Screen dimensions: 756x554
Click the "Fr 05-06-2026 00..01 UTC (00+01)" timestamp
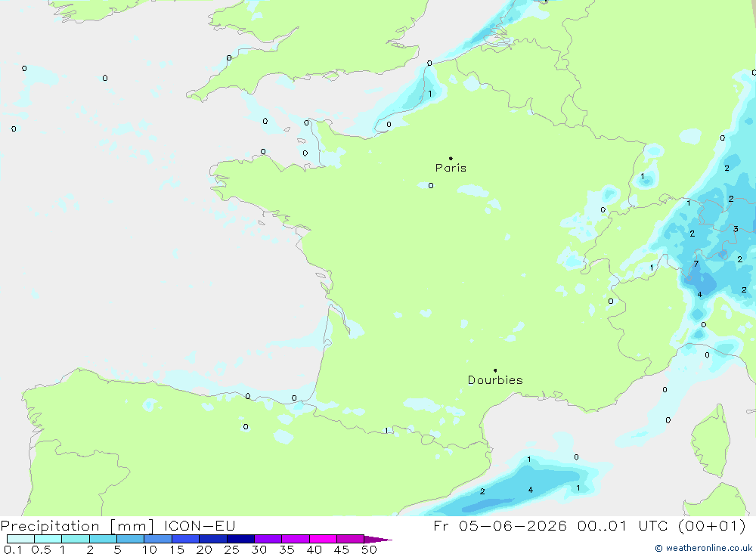coord(590,525)
